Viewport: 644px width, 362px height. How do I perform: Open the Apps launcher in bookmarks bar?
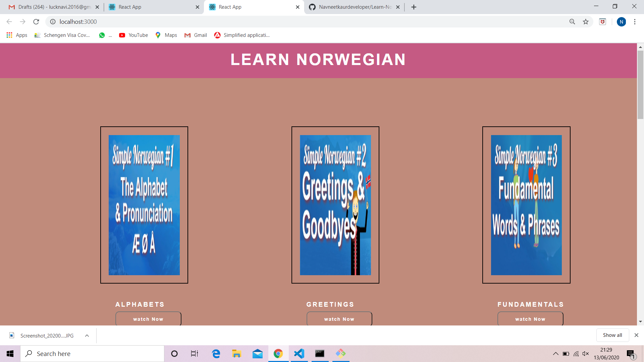pyautogui.click(x=9, y=35)
